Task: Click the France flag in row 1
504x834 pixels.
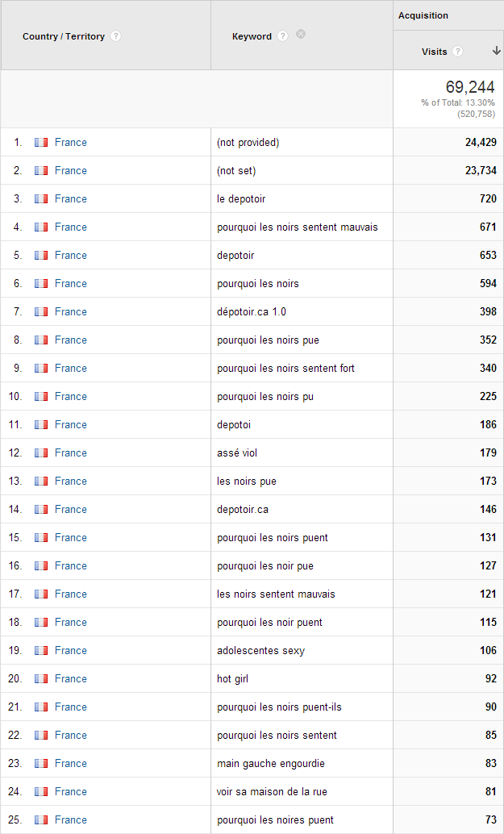Action: 41,142
